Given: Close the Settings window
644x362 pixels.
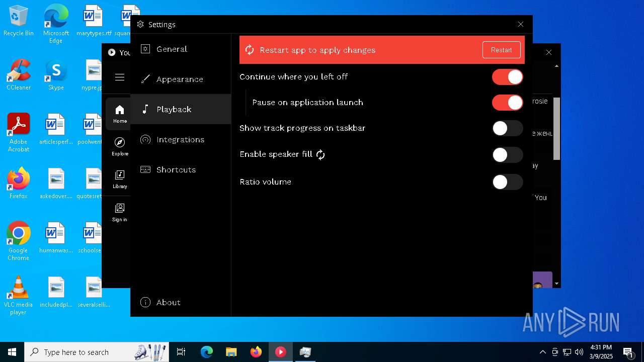Looking at the screenshot, I should 521,24.
